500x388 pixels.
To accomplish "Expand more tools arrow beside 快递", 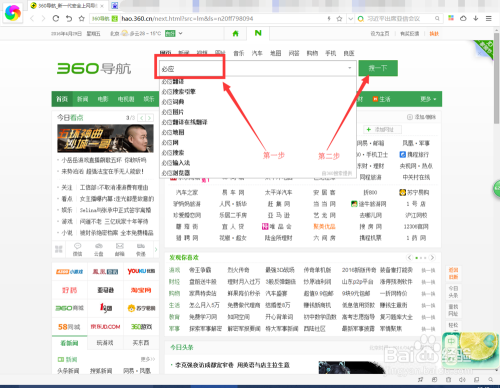I will (156, 249).
